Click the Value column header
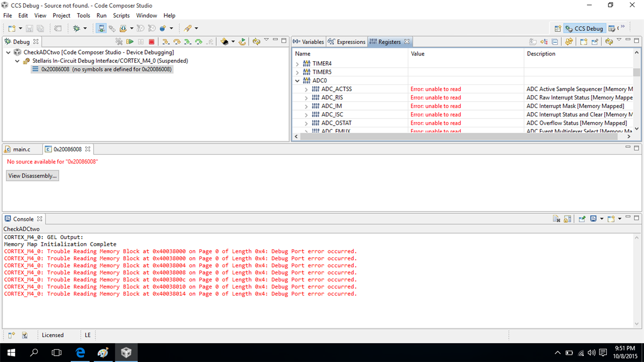 [466, 53]
